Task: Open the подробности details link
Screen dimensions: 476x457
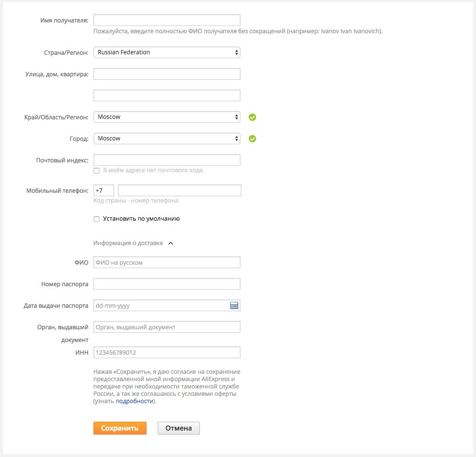Action: 135,401
